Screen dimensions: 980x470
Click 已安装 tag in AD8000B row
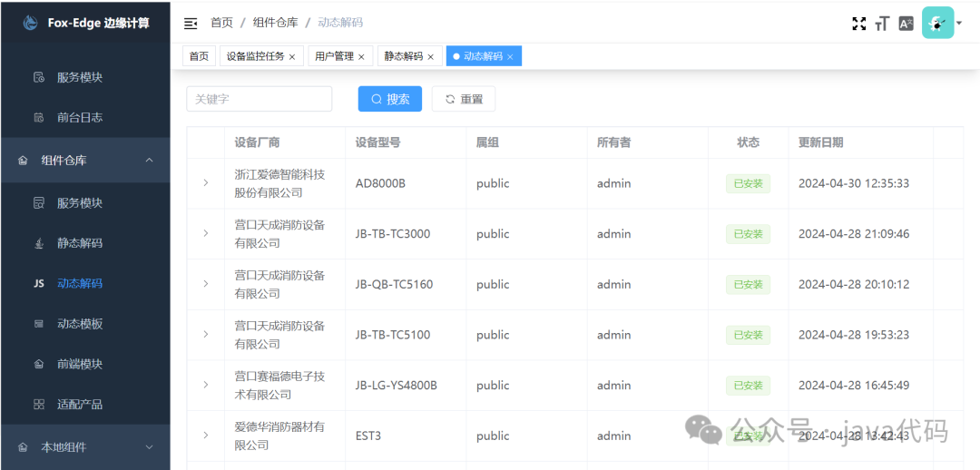(x=748, y=184)
